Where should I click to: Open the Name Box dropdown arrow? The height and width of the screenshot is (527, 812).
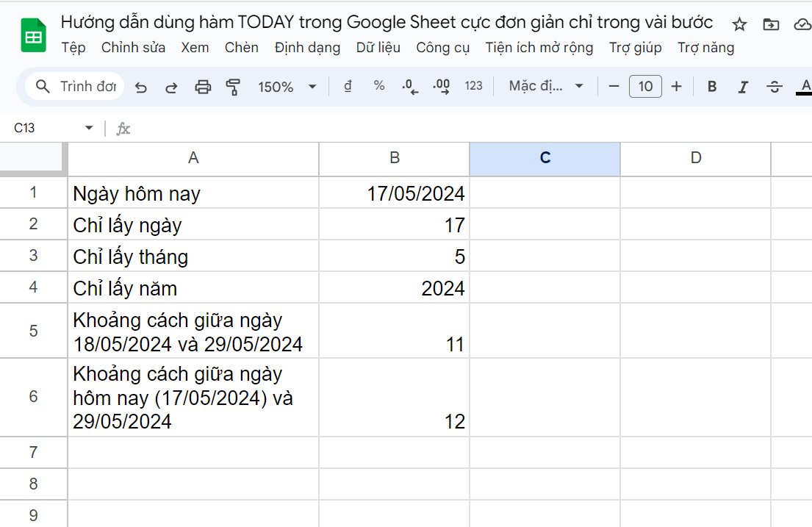88,126
